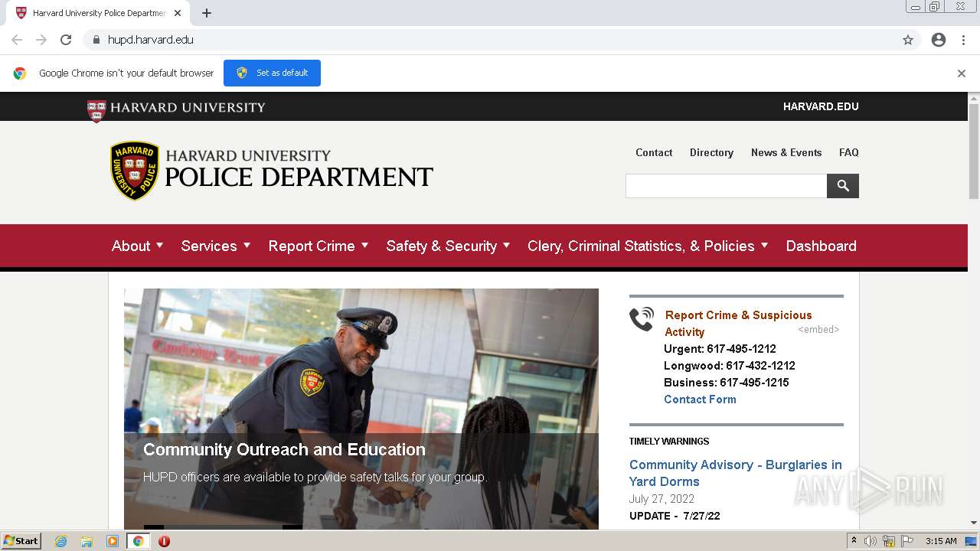The image size is (980, 551).
Task: Open File Explorer folder in taskbar
Action: pyautogui.click(x=87, y=541)
